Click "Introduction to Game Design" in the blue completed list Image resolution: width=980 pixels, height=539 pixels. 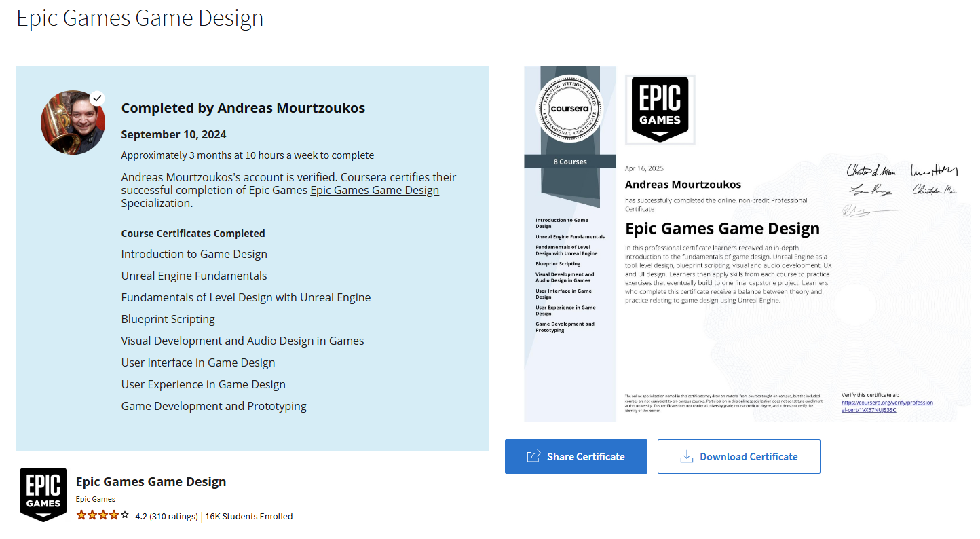click(194, 254)
